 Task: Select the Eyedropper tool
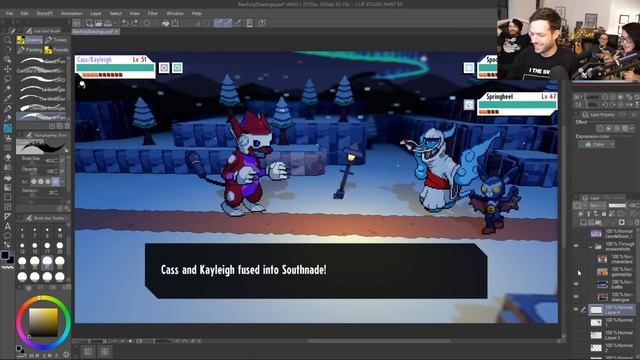tap(7, 98)
